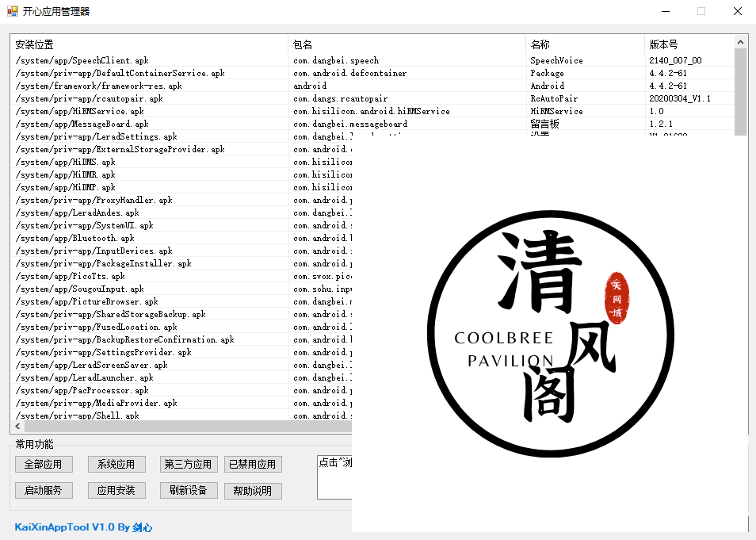List disabled apps with 已禁用应用
Viewport: 756px width, 540px height.
click(x=253, y=464)
